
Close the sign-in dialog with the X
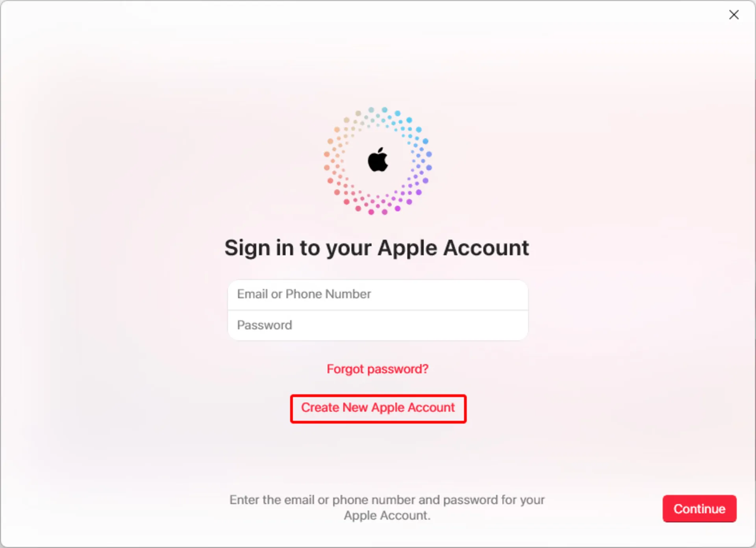coord(734,15)
